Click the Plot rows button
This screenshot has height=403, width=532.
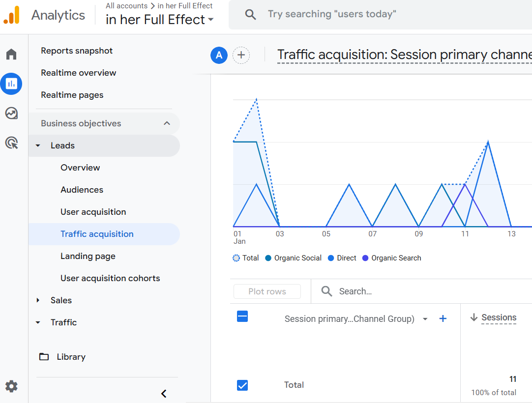267,291
